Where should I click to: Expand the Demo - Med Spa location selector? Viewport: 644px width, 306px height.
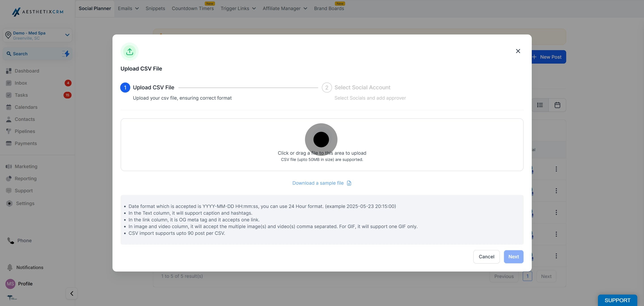coord(38,35)
